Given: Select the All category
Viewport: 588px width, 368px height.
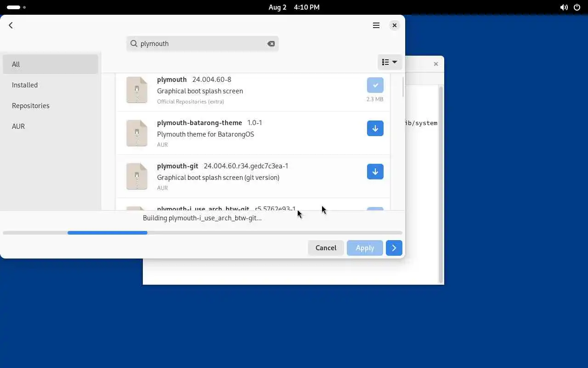Looking at the screenshot, I should pyautogui.click(x=51, y=64).
